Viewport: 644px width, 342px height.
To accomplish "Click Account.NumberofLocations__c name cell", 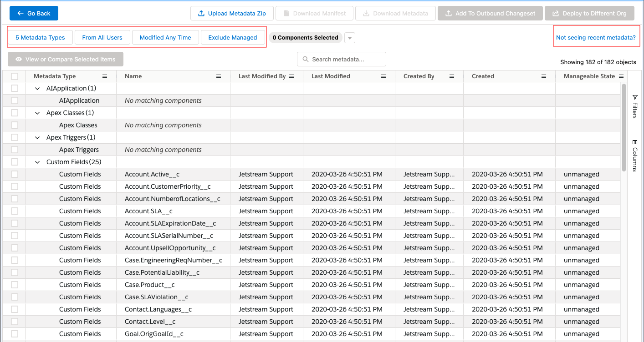I will 173,199.
